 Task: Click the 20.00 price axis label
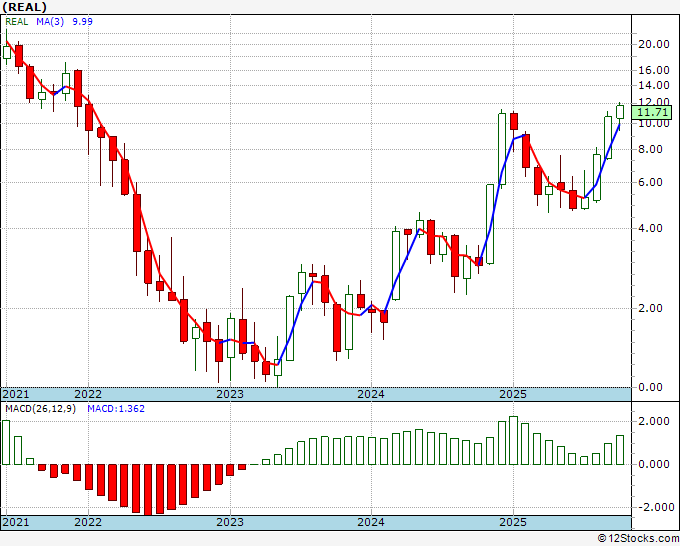pos(654,44)
